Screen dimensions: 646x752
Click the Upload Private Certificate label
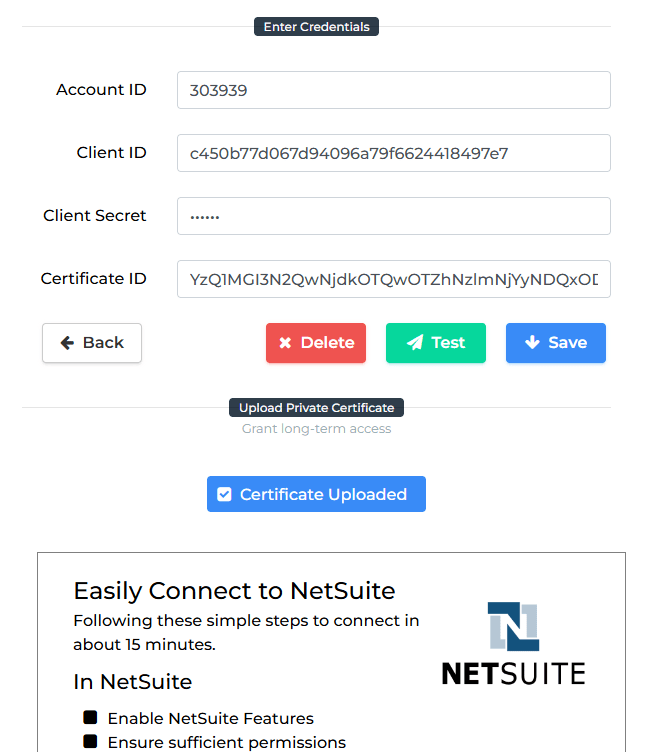[x=316, y=408]
